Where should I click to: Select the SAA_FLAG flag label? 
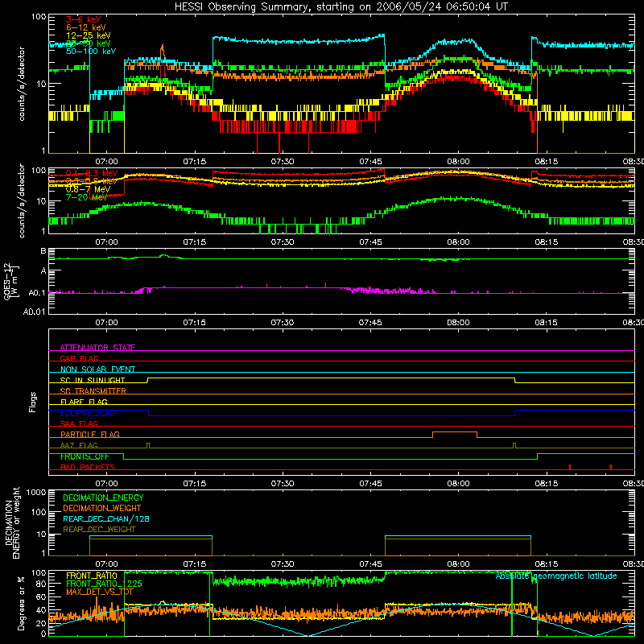(79, 423)
